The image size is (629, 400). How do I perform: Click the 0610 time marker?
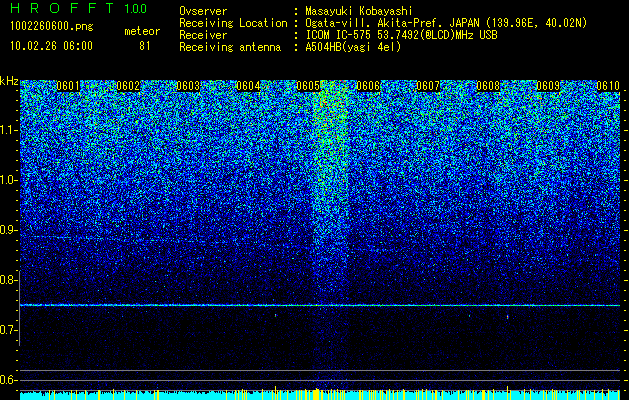point(608,86)
